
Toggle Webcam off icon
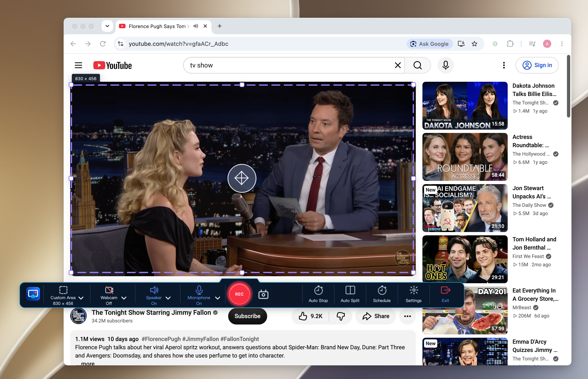click(109, 290)
